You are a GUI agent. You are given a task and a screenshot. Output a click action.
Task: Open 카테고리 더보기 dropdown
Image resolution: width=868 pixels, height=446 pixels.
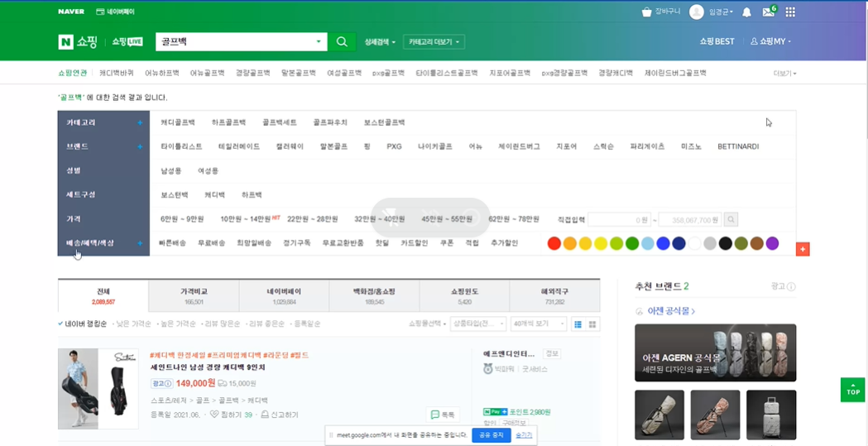click(434, 42)
